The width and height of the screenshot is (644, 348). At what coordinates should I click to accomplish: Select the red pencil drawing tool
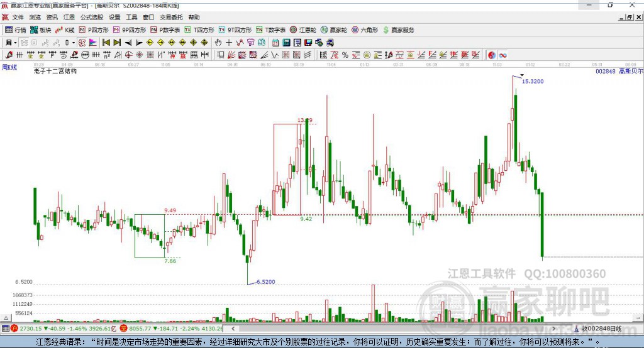point(9,55)
